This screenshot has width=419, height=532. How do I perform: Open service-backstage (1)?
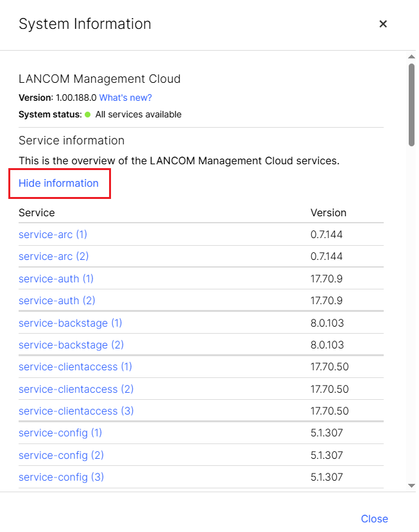(x=70, y=323)
